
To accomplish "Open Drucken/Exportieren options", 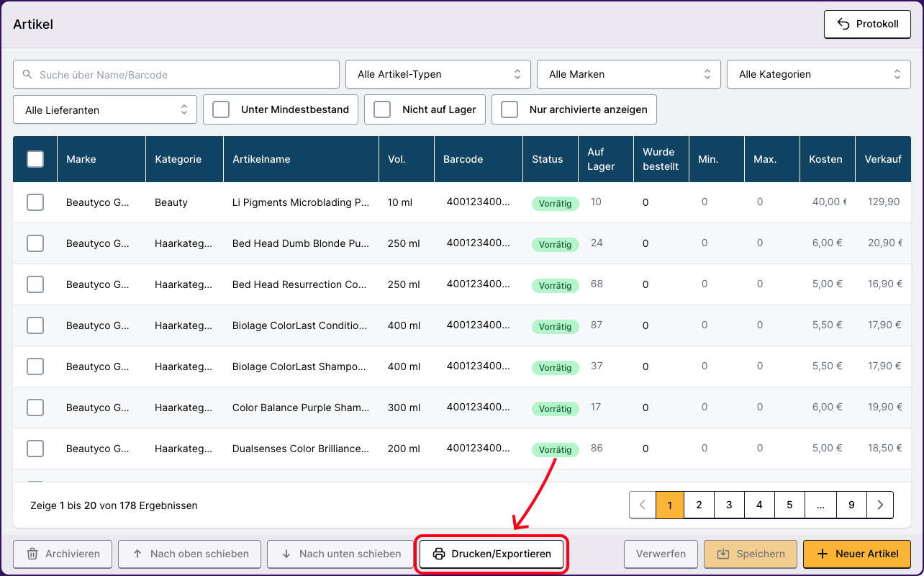I will (492, 554).
